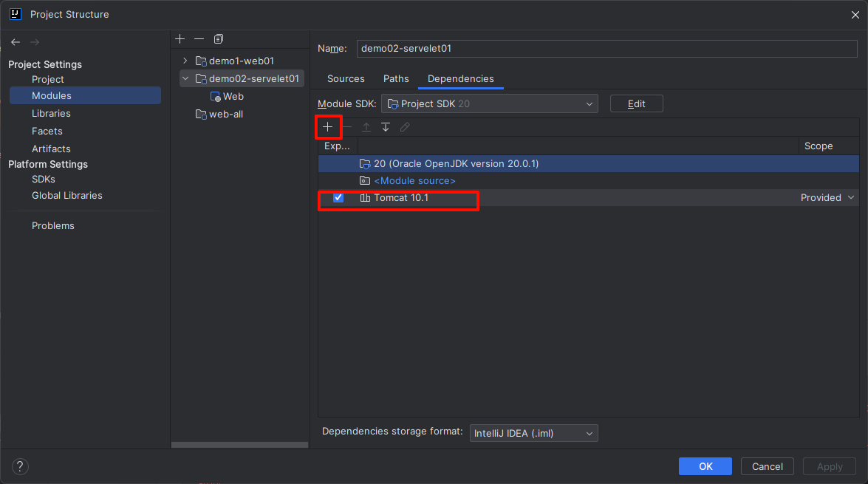Image resolution: width=868 pixels, height=484 pixels.
Task: Remove dependency with the minus icon
Action: click(347, 127)
